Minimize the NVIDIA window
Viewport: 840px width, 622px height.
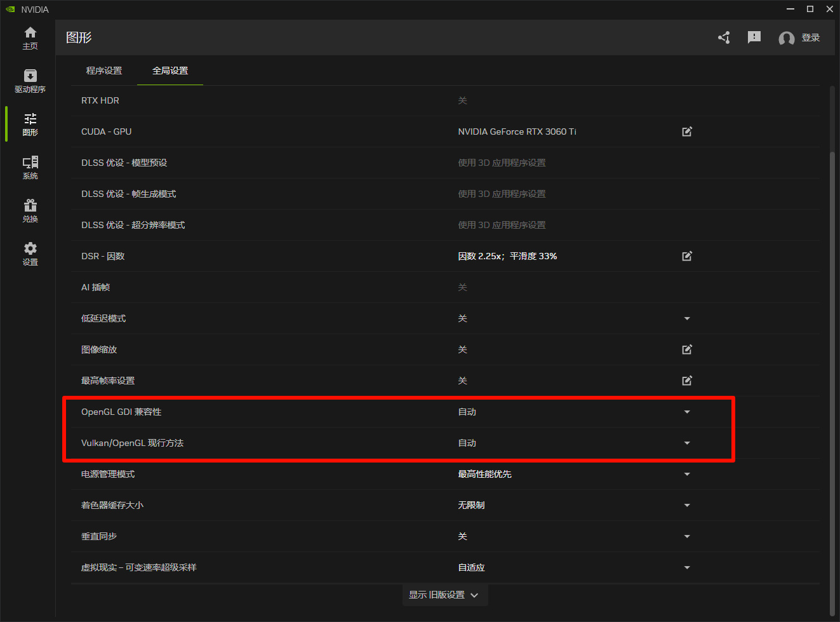click(790, 9)
